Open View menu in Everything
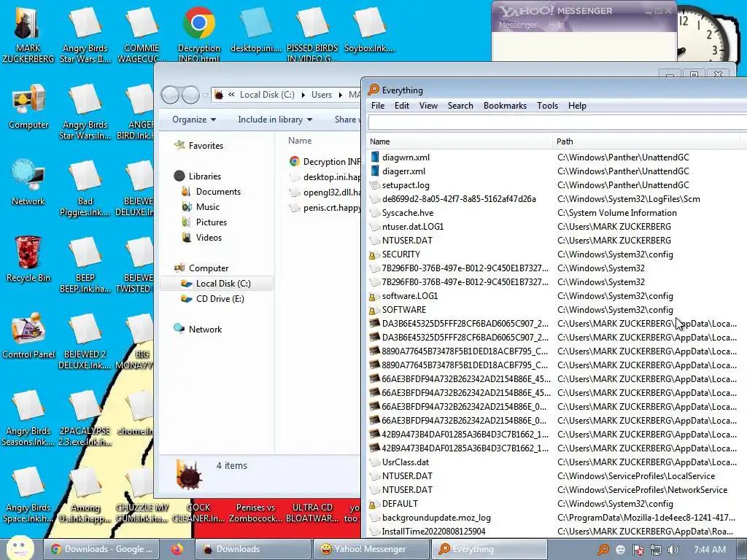The image size is (747, 560). [428, 106]
